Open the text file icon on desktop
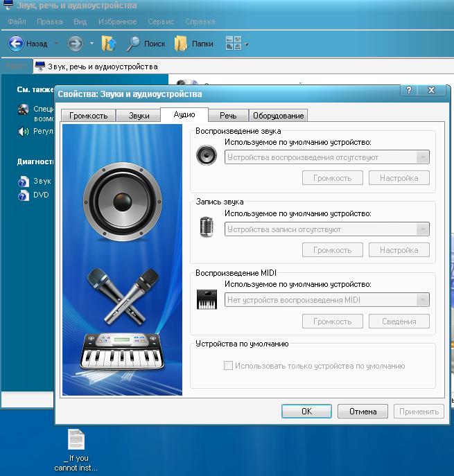The width and height of the screenshot is (454, 476). click(x=76, y=440)
